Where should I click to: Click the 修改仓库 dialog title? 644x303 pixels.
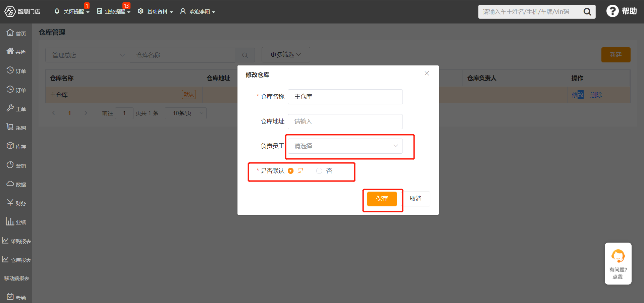tap(257, 75)
